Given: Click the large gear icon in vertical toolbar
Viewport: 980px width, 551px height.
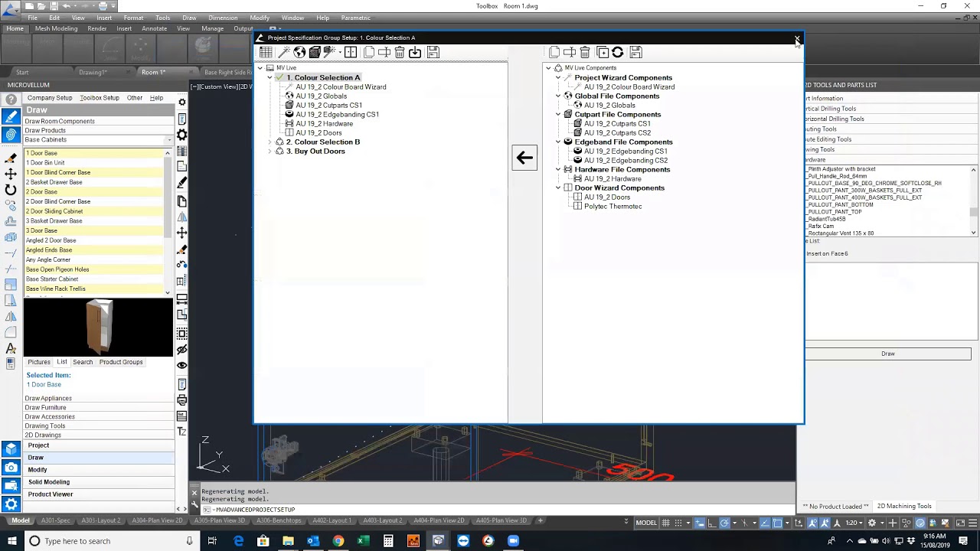Looking at the screenshot, I should coord(181,135).
